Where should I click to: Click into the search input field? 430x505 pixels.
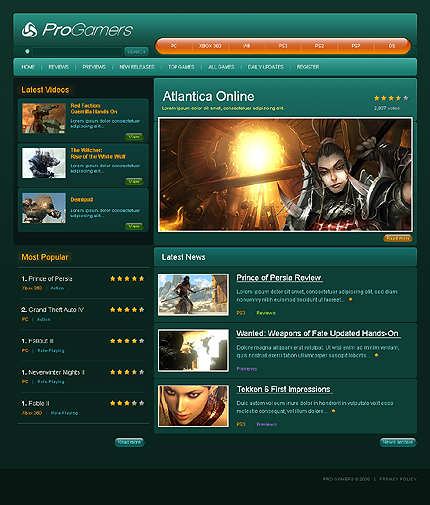tap(77, 52)
